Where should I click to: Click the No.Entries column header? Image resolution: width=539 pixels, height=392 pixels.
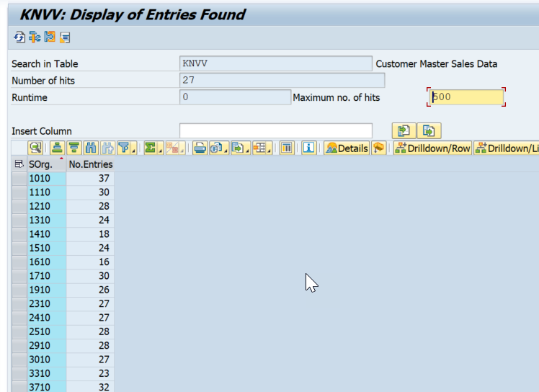(90, 164)
